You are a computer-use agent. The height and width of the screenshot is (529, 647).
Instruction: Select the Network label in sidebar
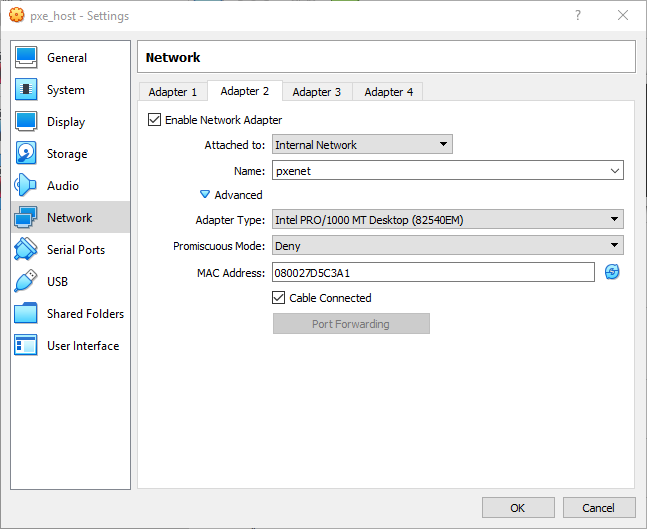click(x=69, y=217)
